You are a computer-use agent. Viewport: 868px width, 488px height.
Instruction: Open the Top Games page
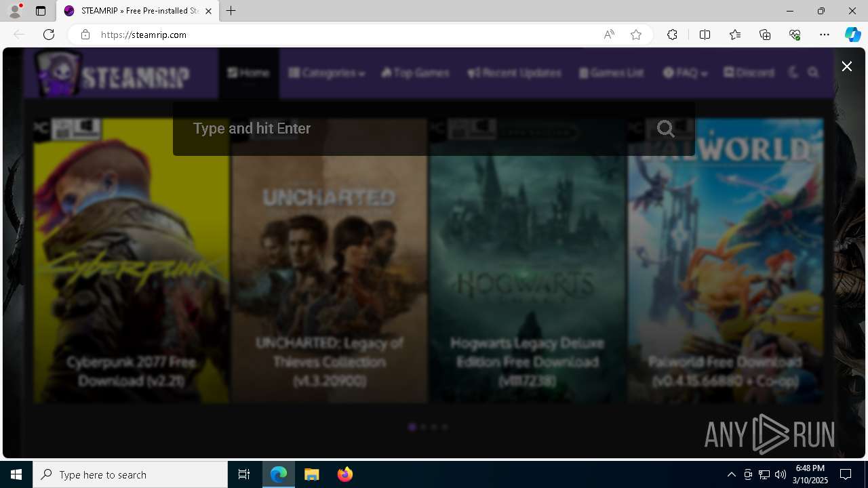coord(415,73)
